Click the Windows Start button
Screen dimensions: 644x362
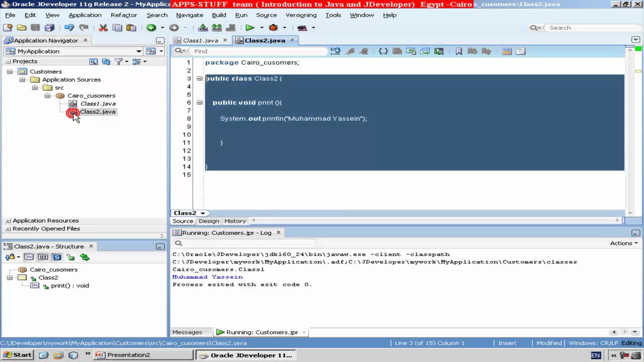coord(18,355)
